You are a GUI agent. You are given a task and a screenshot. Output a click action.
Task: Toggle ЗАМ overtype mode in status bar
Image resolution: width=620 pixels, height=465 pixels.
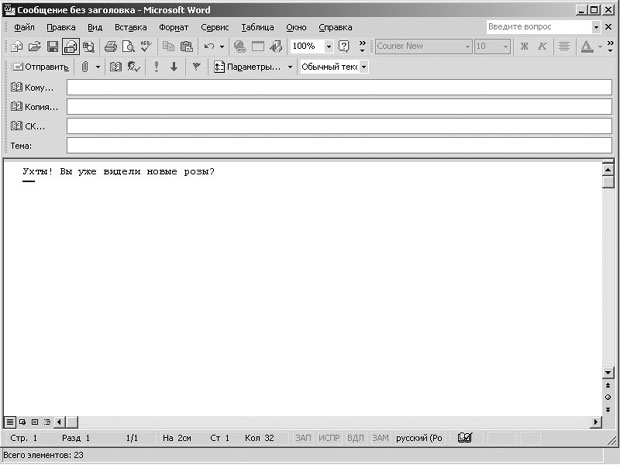pyautogui.click(x=380, y=438)
